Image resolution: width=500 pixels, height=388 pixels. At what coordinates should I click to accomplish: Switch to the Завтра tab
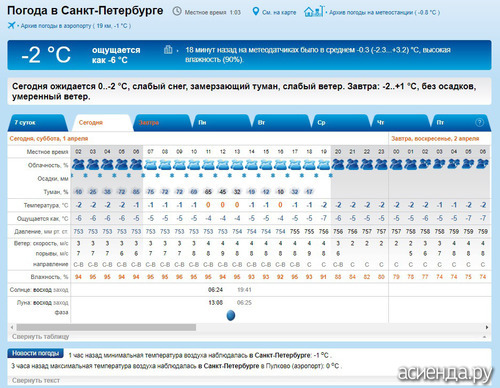tap(162, 123)
